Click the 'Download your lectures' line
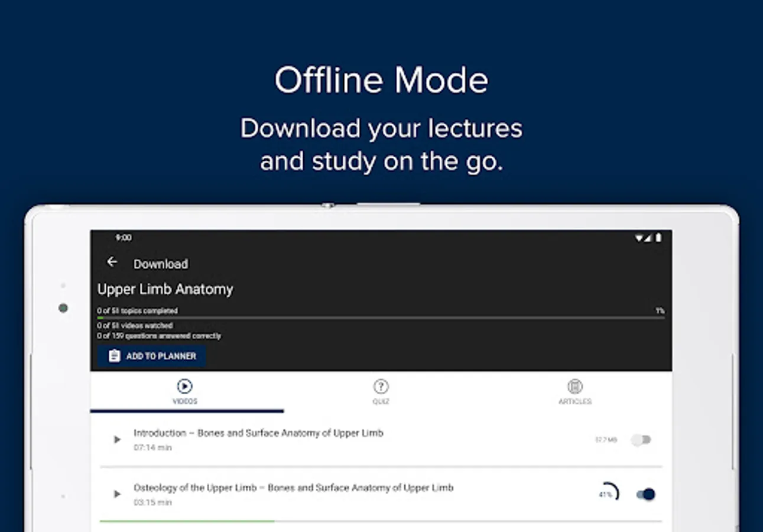 [x=381, y=128]
